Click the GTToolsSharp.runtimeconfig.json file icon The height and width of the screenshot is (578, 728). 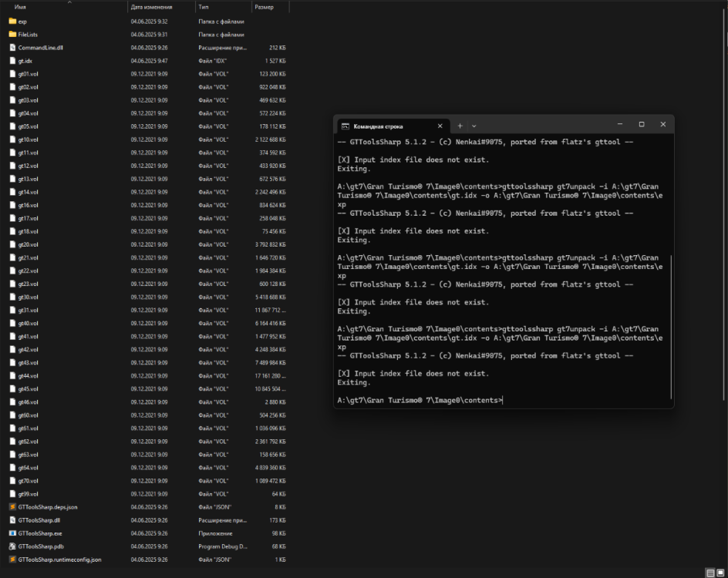pos(12,560)
